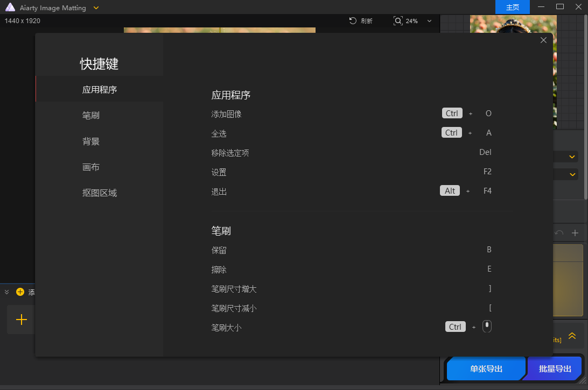The height and width of the screenshot is (390, 588).
Task: Collapse the thumbnail strip with the double-chevron icon
Action: [x=6, y=292]
